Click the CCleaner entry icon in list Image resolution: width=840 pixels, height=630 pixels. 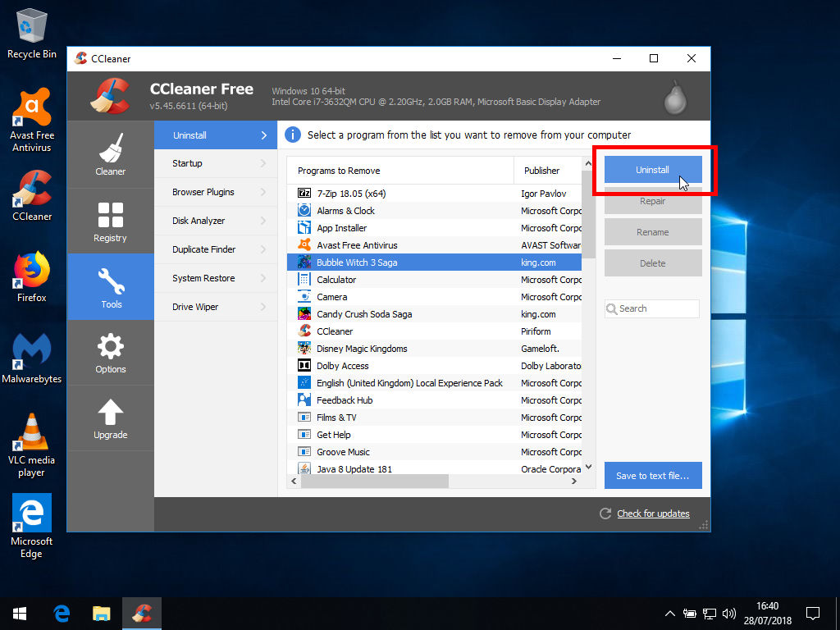[304, 331]
